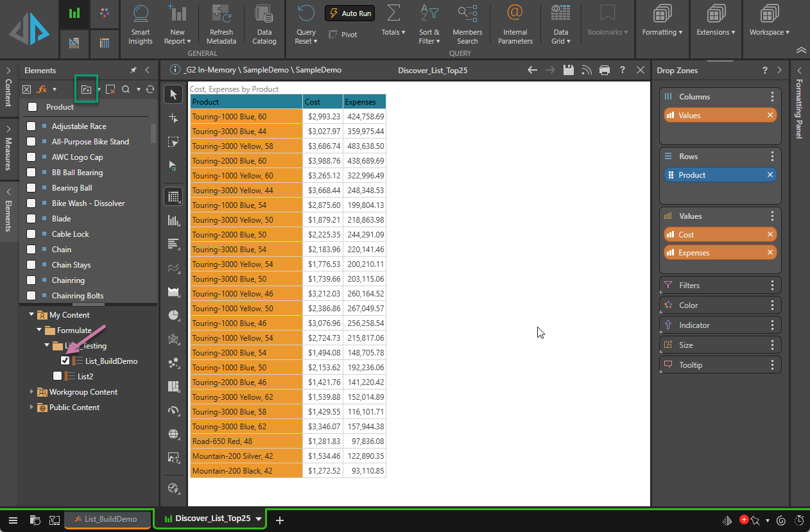Open Smart Insights in the ribbon

coord(140,24)
